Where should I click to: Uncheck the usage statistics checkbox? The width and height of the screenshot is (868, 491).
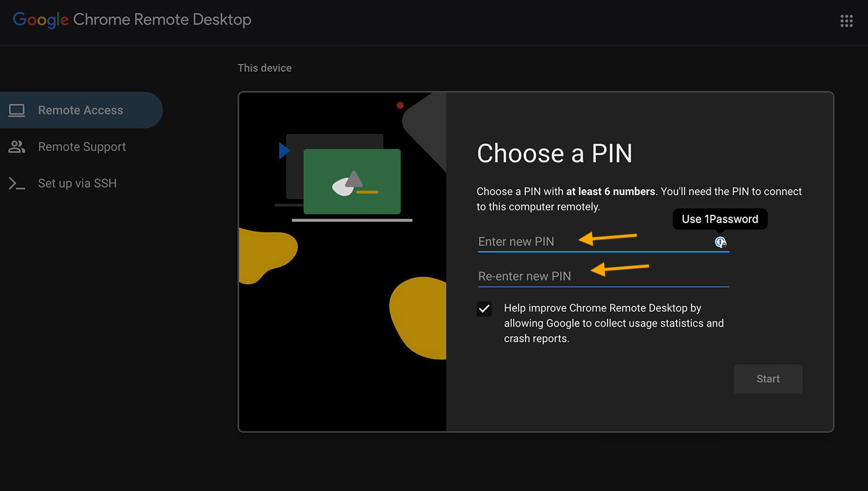[x=484, y=309]
